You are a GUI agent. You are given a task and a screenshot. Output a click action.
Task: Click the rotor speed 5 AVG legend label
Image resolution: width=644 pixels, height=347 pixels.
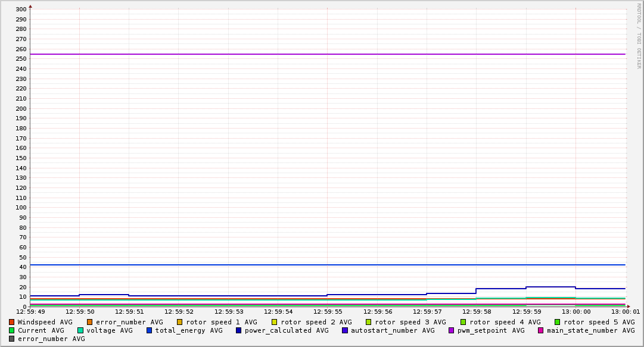599,322
